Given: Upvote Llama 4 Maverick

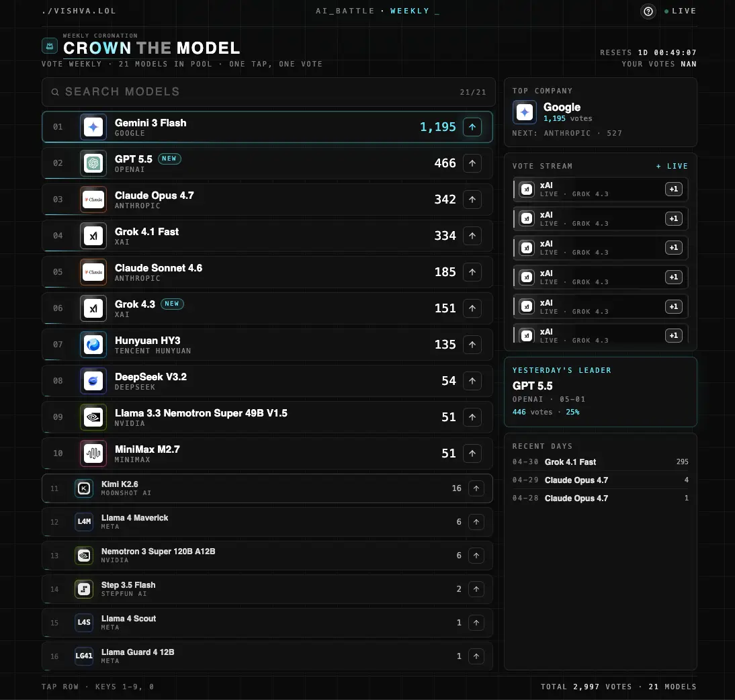Looking at the screenshot, I should [x=476, y=522].
